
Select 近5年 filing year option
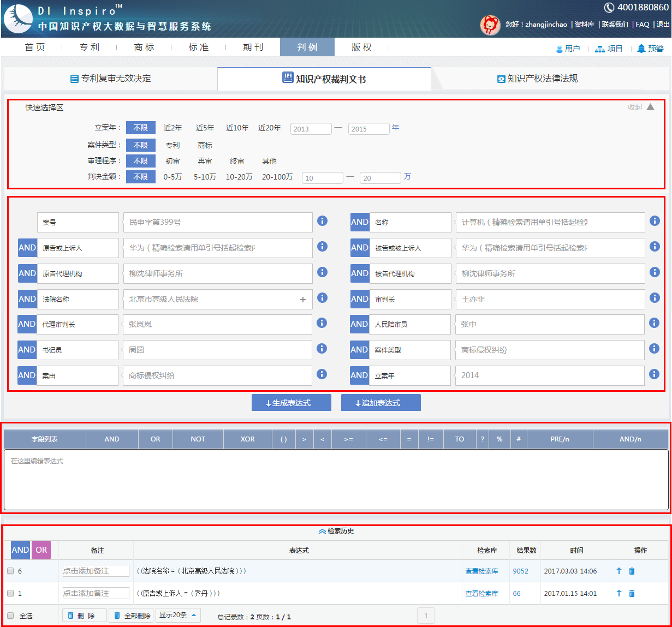[x=205, y=128]
